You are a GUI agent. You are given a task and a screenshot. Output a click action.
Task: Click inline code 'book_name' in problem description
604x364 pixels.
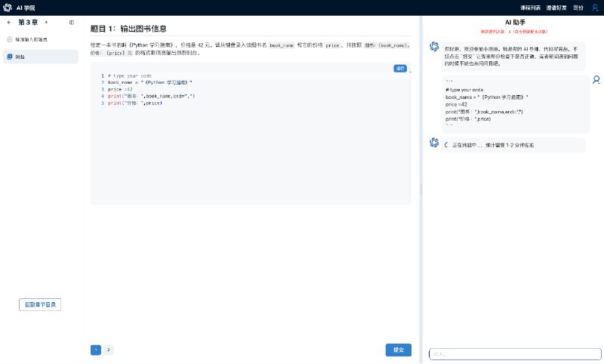[x=282, y=45]
